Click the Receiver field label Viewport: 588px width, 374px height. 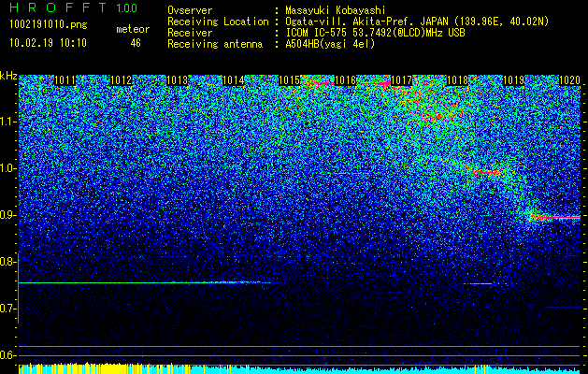tap(190, 33)
